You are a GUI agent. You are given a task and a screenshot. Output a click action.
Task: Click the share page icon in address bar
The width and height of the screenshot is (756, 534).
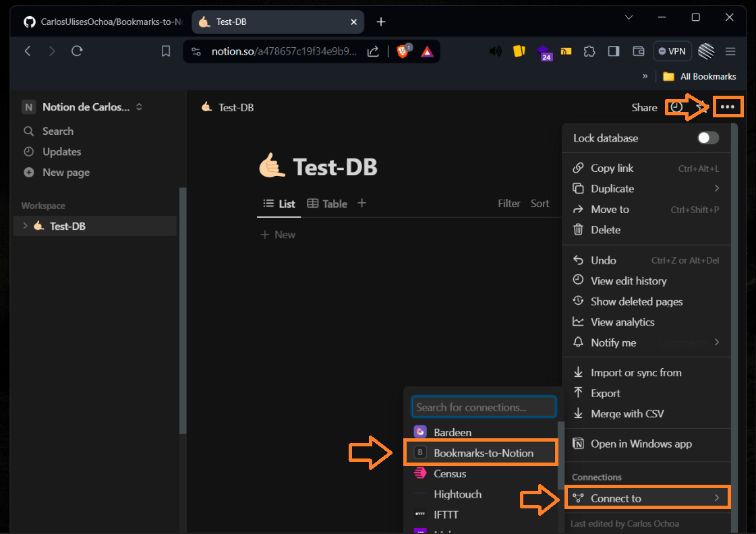coord(373,51)
